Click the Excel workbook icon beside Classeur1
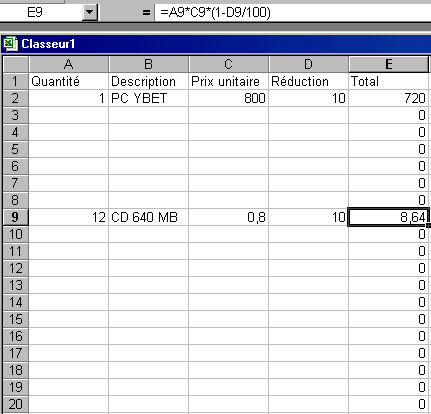The width and height of the screenshot is (431, 414). point(11,44)
